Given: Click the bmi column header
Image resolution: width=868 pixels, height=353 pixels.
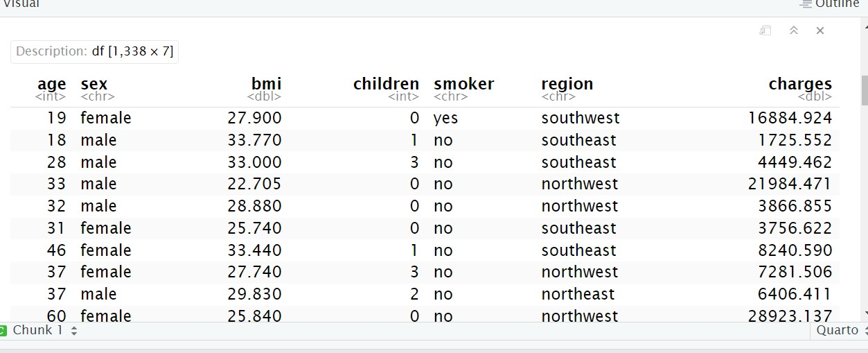Looking at the screenshot, I should tap(266, 85).
